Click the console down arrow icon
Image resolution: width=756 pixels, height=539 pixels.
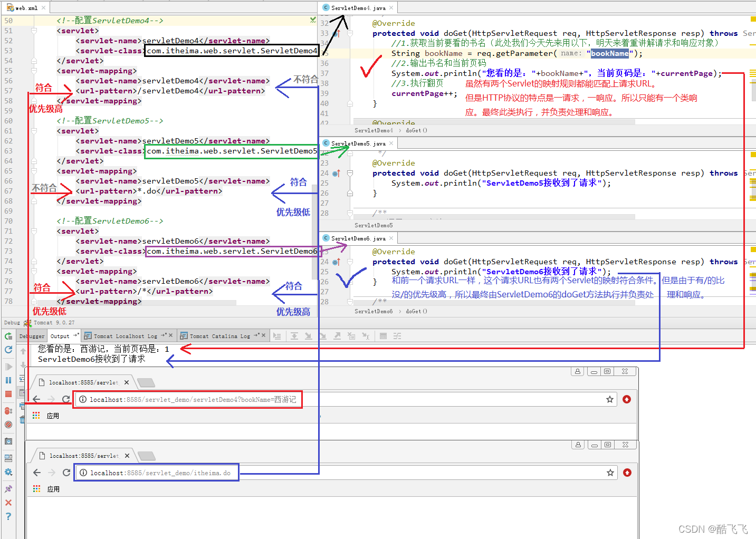click(23, 365)
